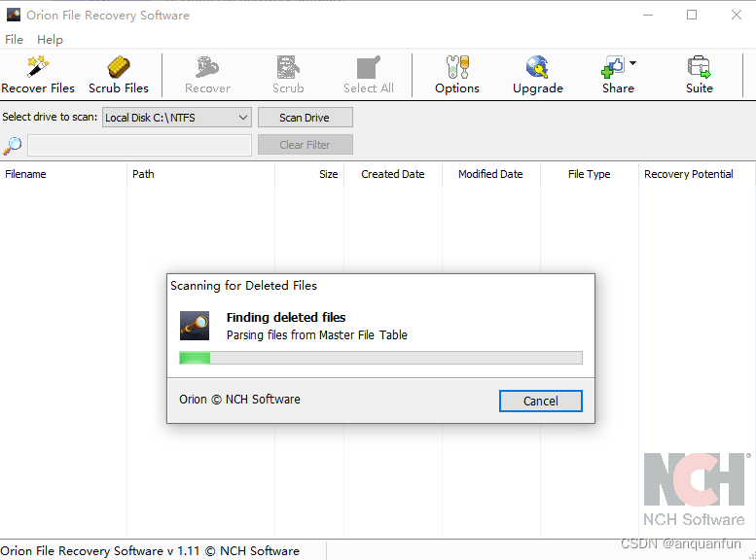Viewport: 756px width, 560px height.
Task: Sort by the File Type column
Action: point(590,174)
